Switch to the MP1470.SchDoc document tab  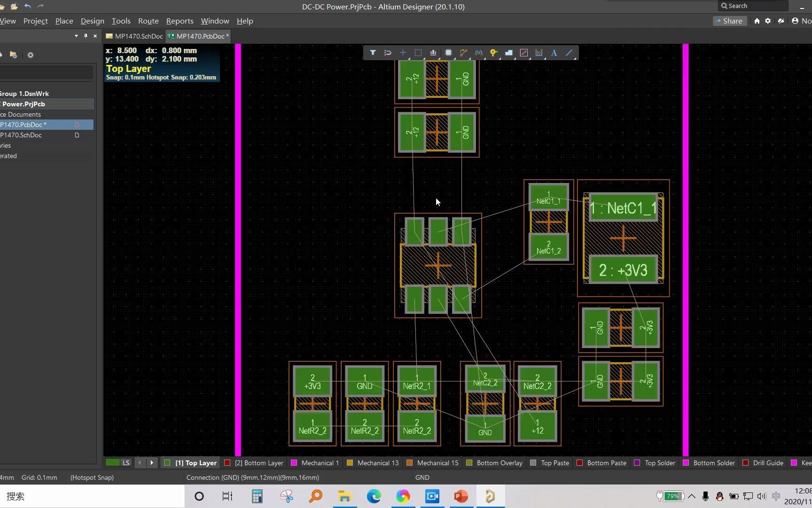coord(138,36)
